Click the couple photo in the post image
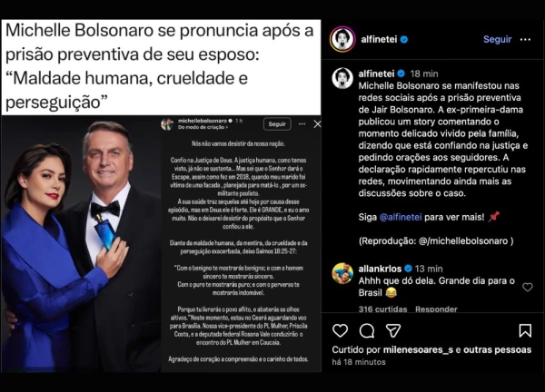This screenshot has height=392, width=545. [80, 245]
